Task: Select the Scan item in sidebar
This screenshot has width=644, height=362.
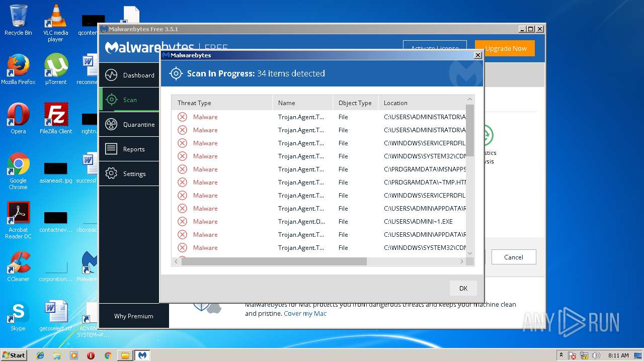Action: coord(129,100)
